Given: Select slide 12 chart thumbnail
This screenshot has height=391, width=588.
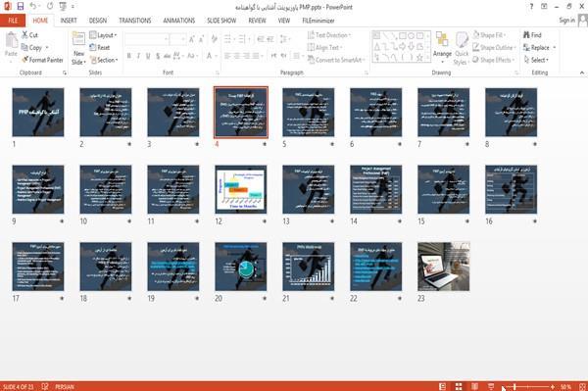Looking at the screenshot, I should pyautogui.click(x=241, y=189).
